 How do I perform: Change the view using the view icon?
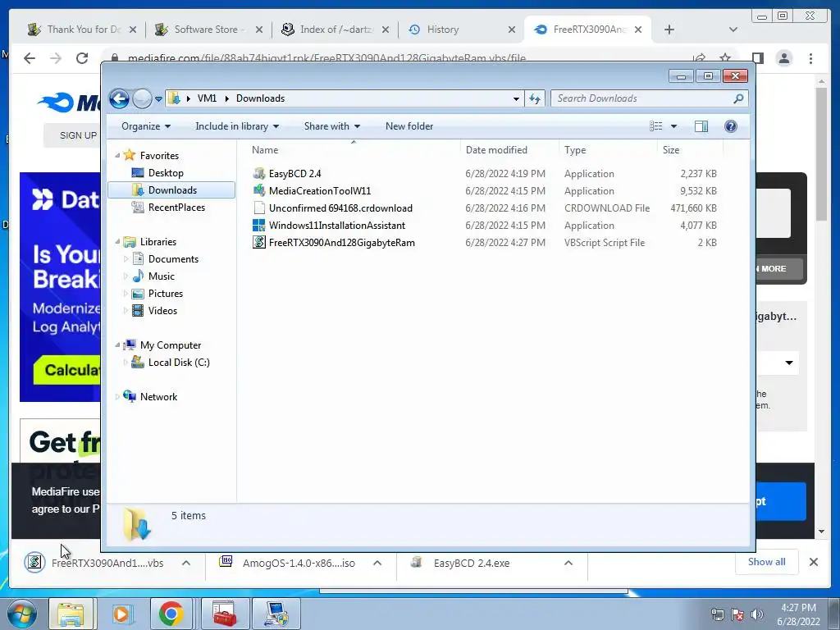(656, 126)
